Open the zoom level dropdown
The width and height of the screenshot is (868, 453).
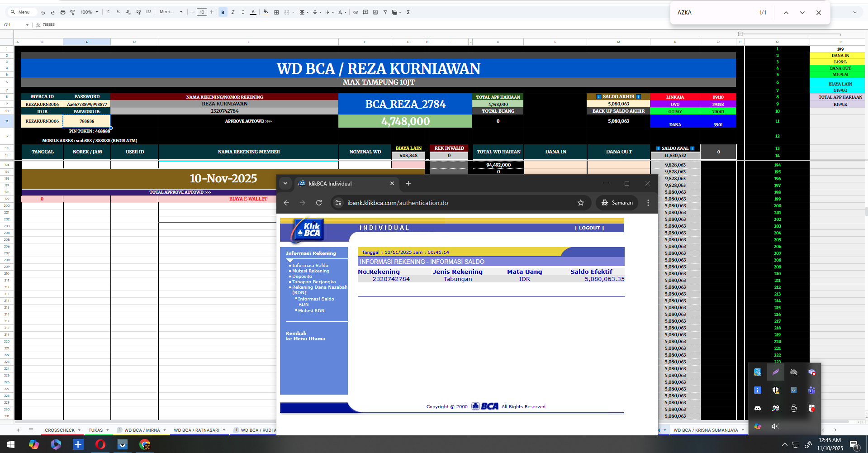click(x=89, y=12)
